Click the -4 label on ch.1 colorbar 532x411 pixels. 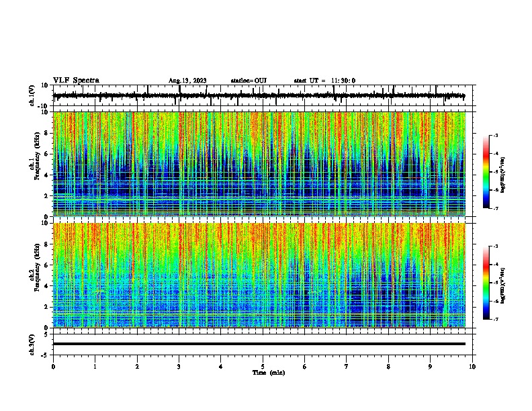click(x=495, y=153)
